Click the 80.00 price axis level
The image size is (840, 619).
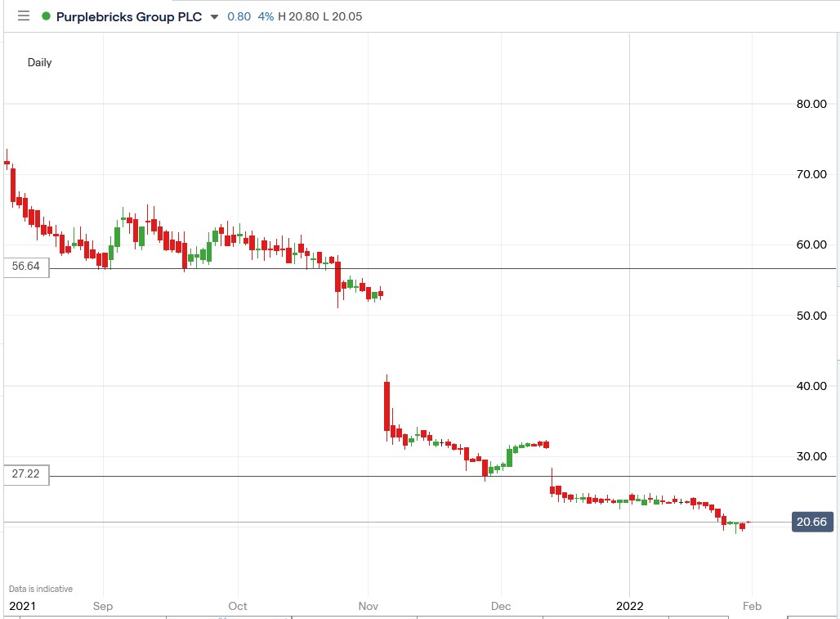tap(810, 104)
